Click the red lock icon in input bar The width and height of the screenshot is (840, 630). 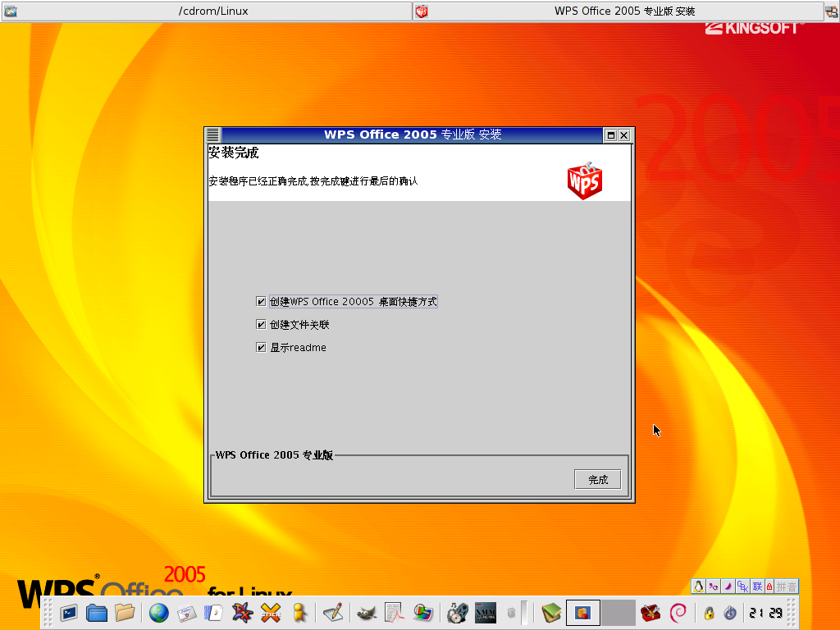coord(769,587)
